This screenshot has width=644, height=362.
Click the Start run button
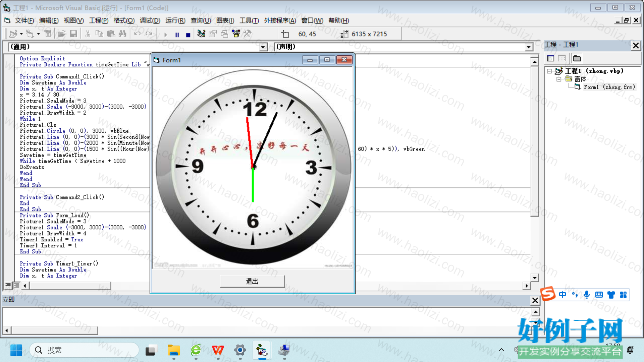(165, 34)
